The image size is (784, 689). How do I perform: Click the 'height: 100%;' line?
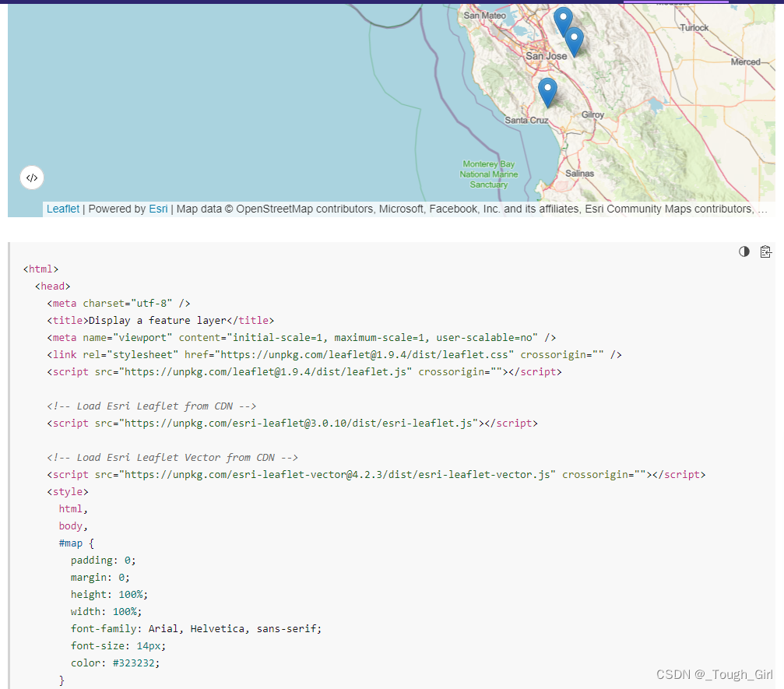coord(109,595)
